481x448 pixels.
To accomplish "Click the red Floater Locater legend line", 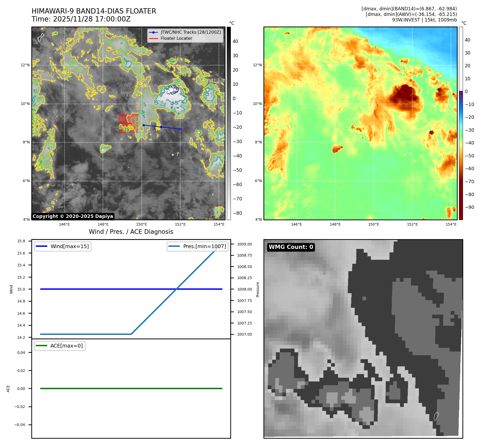I will (x=153, y=38).
